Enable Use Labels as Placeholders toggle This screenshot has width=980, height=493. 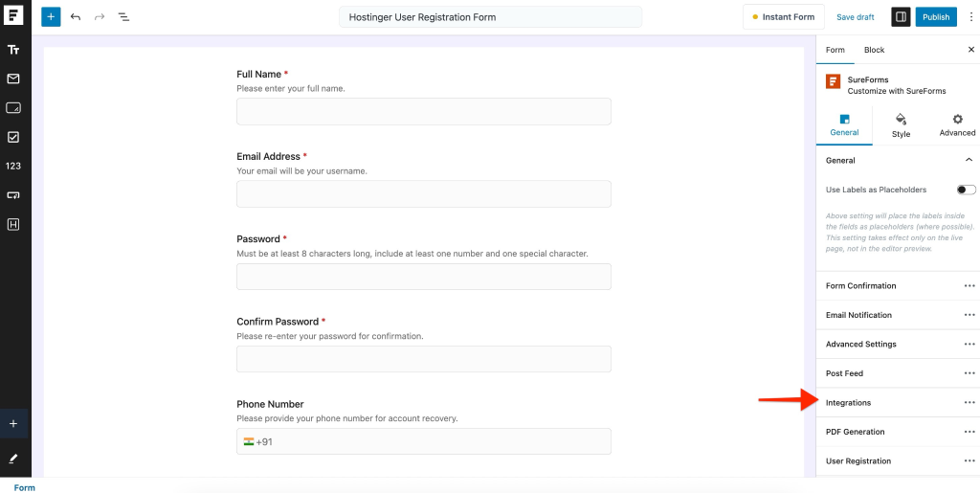pyautogui.click(x=966, y=190)
